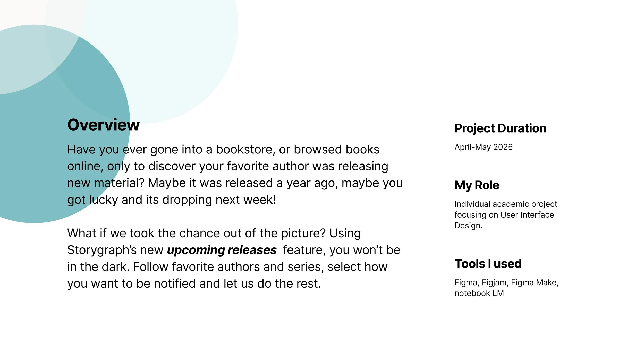The width and height of the screenshot is (644, 362).
Task: Click the line focusing on User Interface
Action: tap(504, 215)
